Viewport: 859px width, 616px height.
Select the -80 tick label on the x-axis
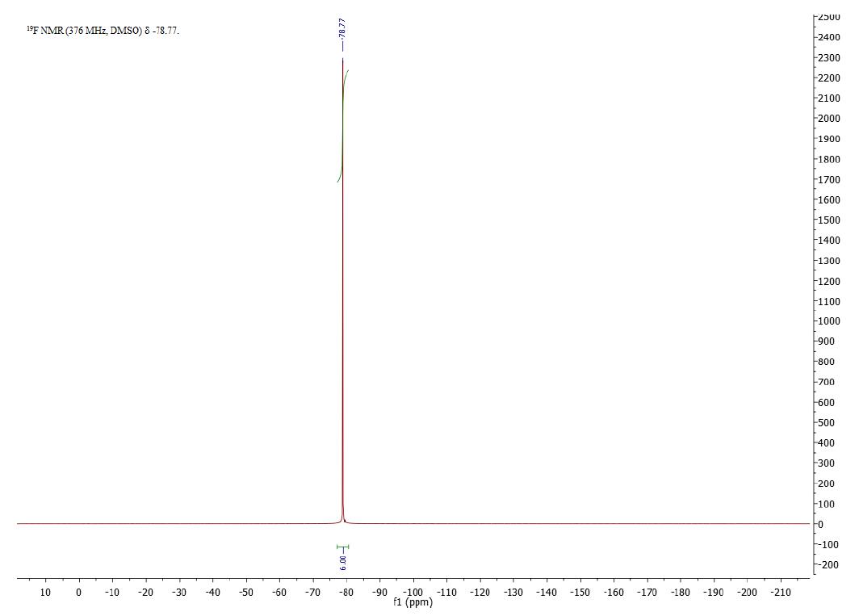pos(347,590)
